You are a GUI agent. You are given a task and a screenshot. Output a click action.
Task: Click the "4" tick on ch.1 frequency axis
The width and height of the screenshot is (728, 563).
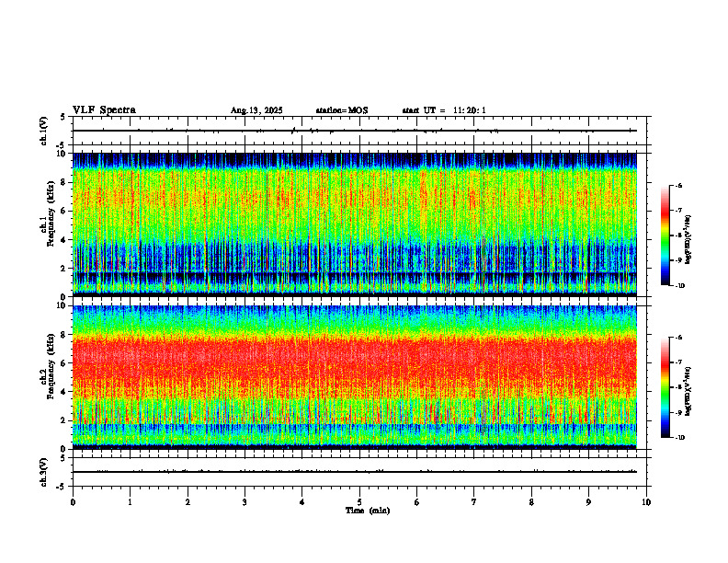[63, 240]
